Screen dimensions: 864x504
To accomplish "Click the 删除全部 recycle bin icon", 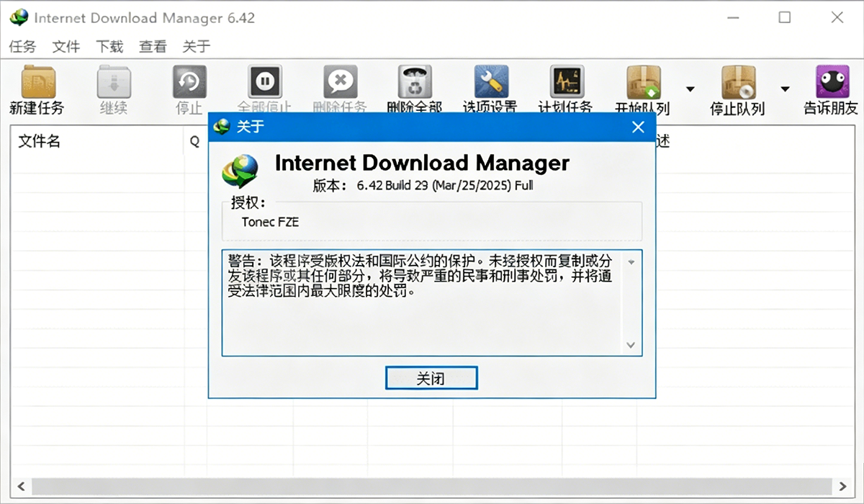I will click(415, 81).
